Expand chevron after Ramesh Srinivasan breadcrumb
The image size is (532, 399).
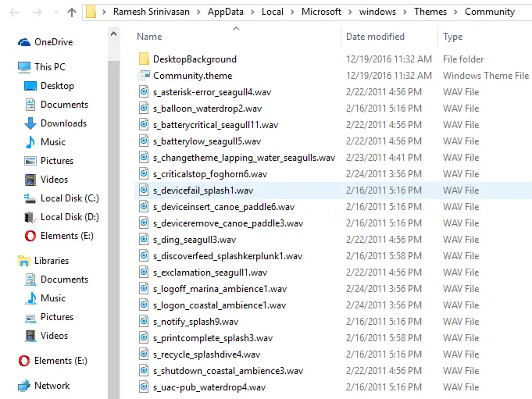tap(199, 12)
